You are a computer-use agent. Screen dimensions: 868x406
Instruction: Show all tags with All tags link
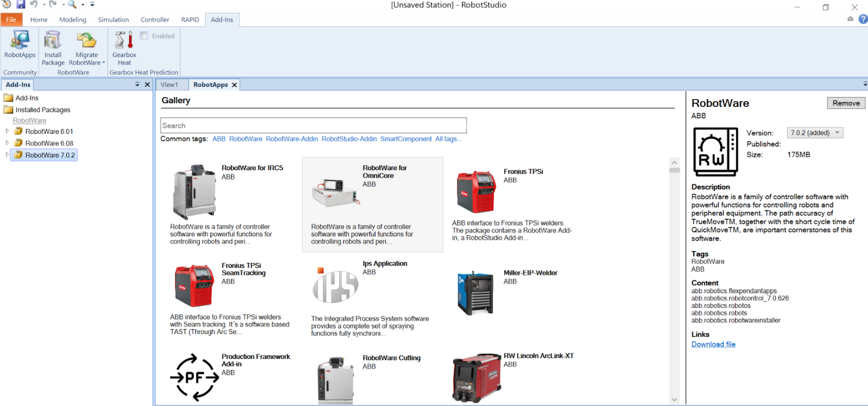(449, 139)
